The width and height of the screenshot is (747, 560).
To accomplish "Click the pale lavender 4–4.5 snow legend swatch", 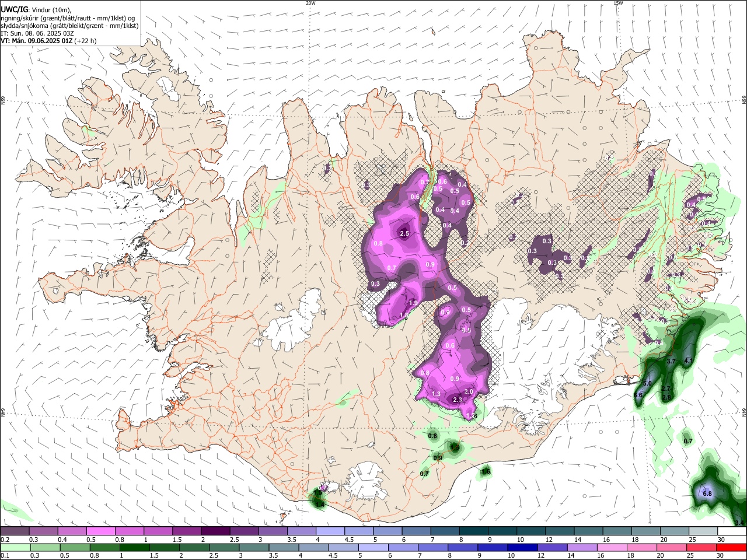I will coord(330,531).
